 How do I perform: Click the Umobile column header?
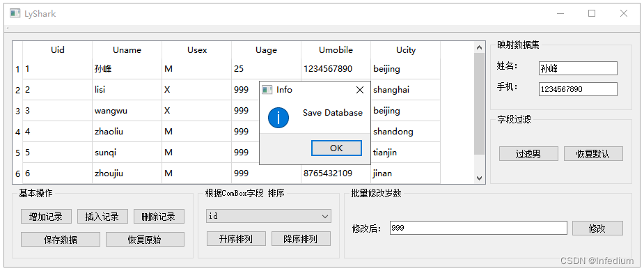click(x=336, y=49)
